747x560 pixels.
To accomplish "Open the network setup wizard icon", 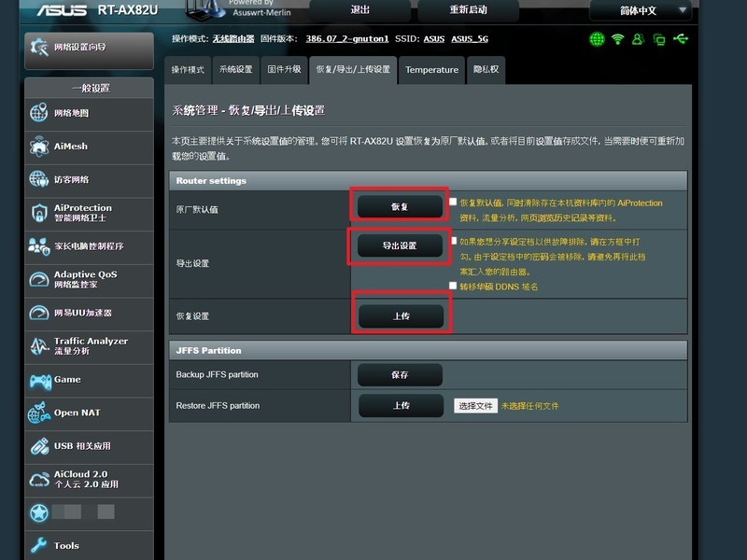I will [39, 48].
